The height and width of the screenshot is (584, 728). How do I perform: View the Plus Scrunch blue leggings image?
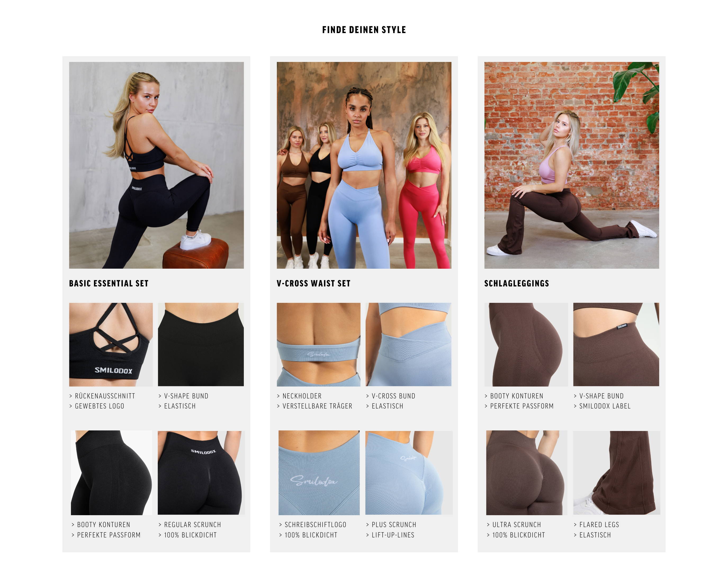click(x=409, y=473)
